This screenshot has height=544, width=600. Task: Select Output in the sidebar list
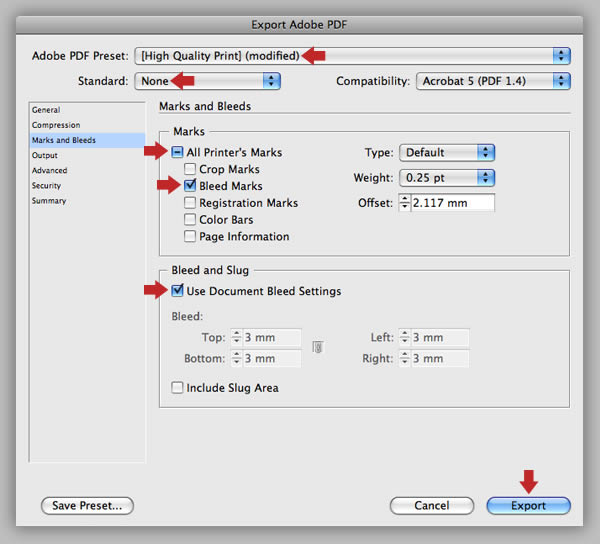tap(87, 155)
